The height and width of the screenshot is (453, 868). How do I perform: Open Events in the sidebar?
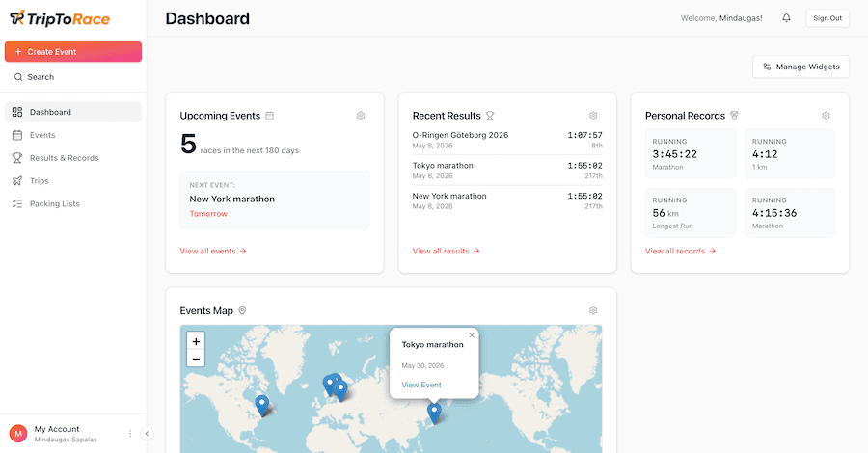click(x=73, y=135)
